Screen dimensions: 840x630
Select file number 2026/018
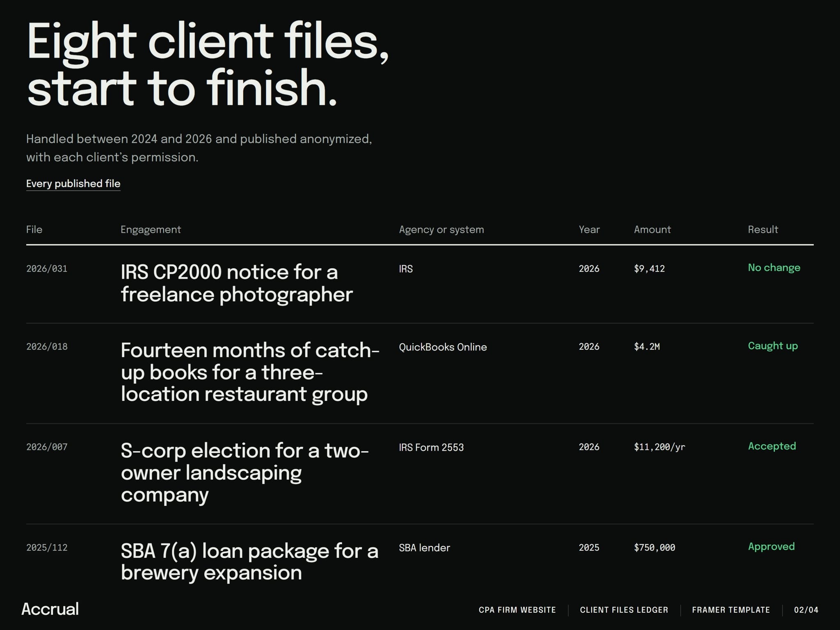[x=47, y=347]
